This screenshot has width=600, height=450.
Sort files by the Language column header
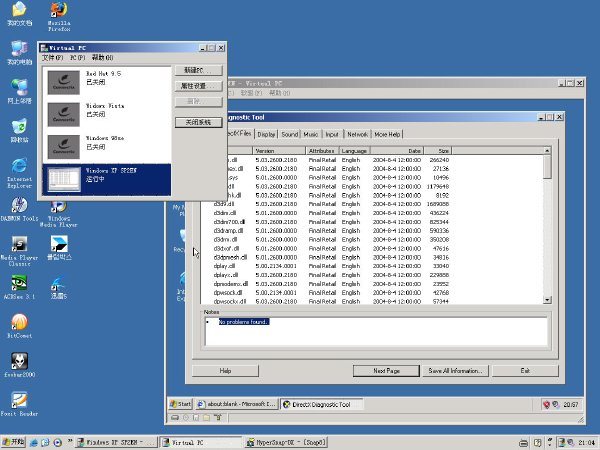[354, 151]
